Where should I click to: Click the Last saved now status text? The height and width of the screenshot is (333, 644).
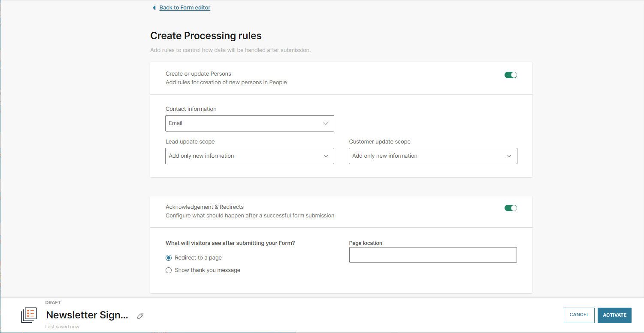(62, 327)
